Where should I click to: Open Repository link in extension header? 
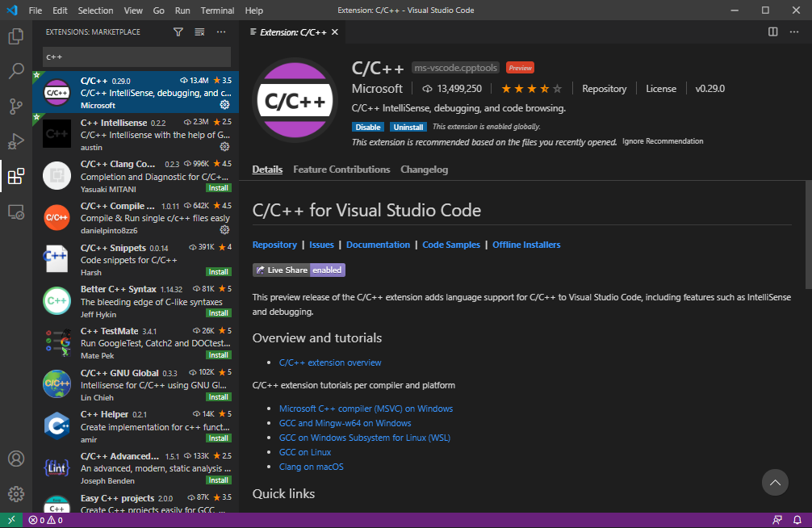tap(604, 89)
